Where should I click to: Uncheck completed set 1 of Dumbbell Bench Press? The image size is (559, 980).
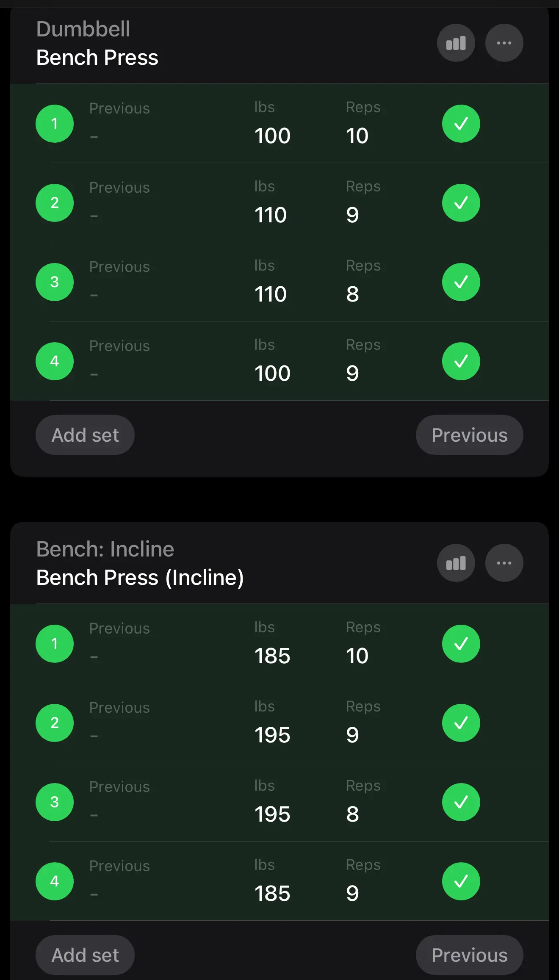point(461,124)
